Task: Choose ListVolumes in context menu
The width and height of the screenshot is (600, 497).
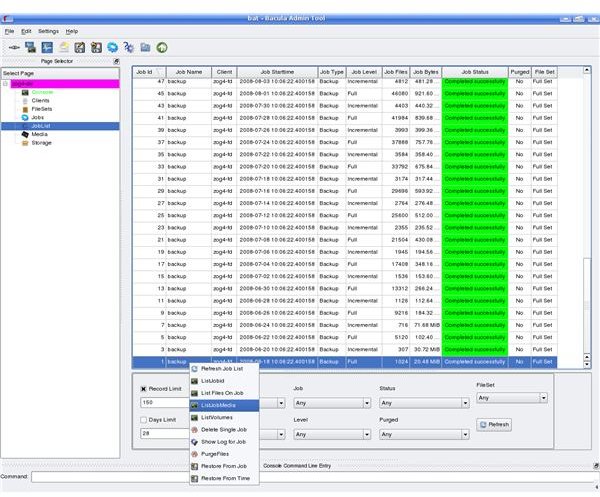Action: pos(224,417)
